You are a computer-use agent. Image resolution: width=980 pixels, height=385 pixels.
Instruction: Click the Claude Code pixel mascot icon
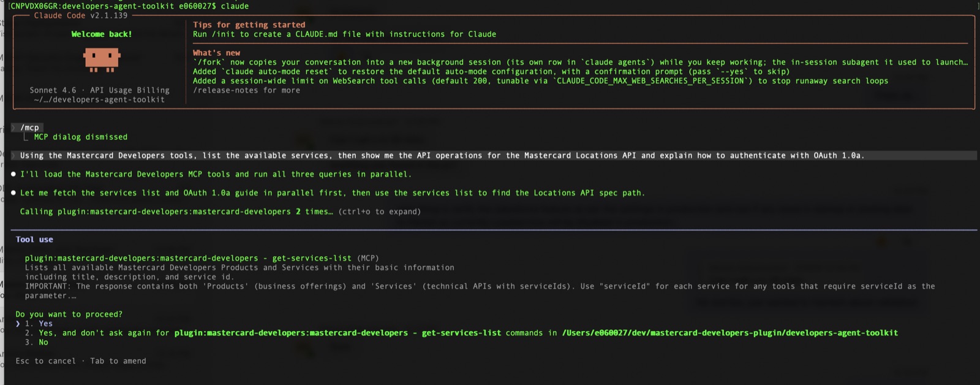pyautogui.click(x=102, y=60)
